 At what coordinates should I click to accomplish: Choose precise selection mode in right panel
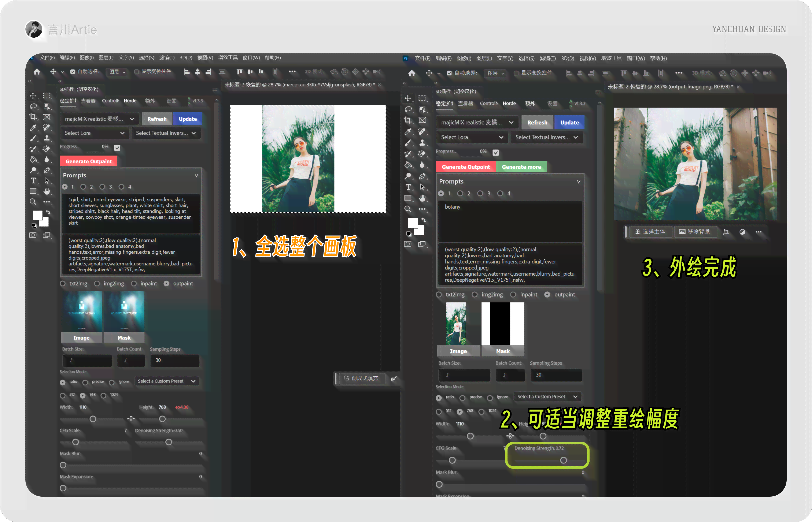click(x=462, y=398)
